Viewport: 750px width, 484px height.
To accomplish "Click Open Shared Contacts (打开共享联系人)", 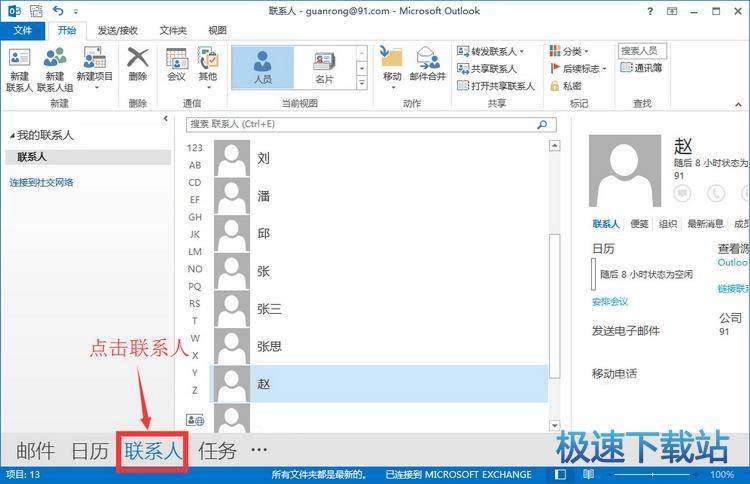I will pos(496,86).
